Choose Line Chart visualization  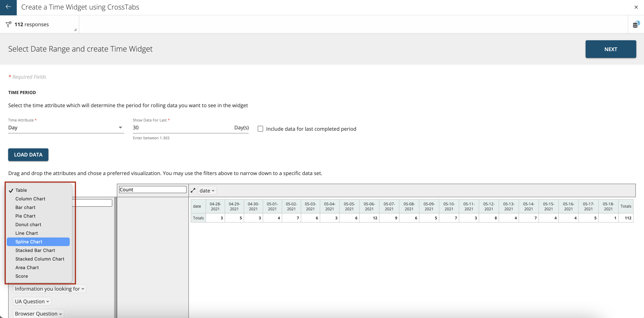[x=38, y=233]
